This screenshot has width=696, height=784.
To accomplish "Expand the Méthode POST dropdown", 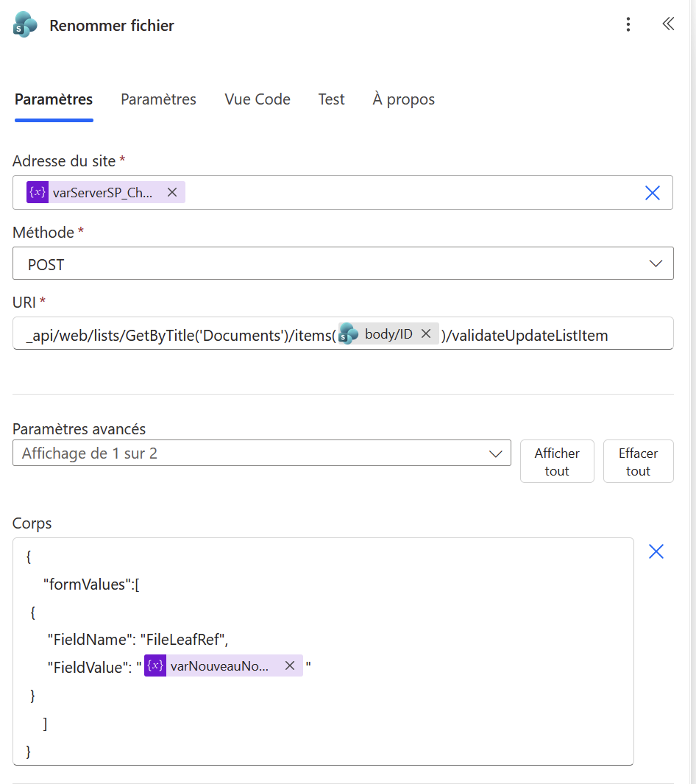I will tap(343, 264).
